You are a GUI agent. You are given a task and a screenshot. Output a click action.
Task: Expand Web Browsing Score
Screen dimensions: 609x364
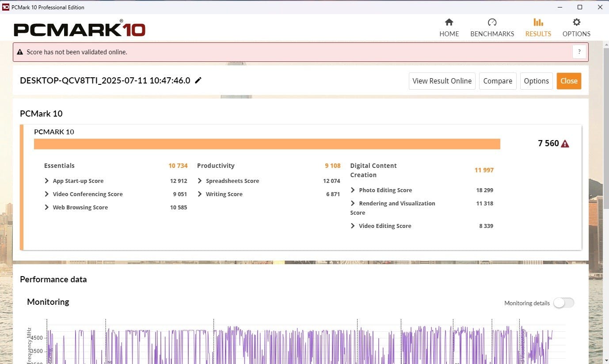click(x=46, y=207)
